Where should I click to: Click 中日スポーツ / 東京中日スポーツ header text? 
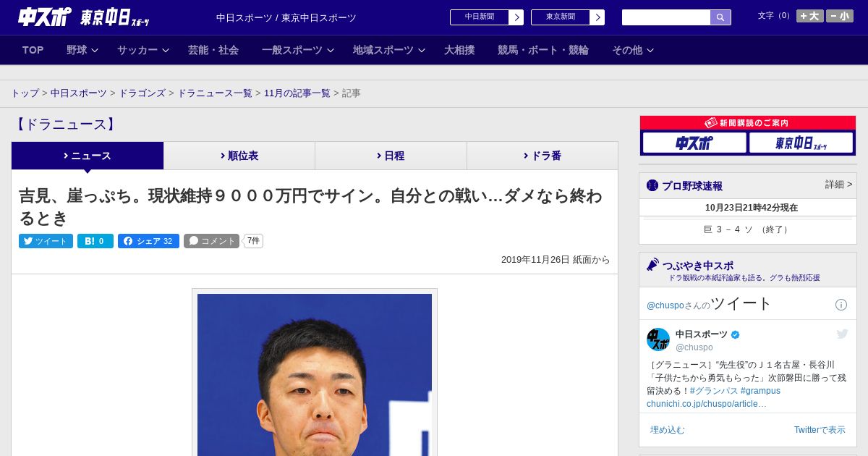tap(286, 18)
